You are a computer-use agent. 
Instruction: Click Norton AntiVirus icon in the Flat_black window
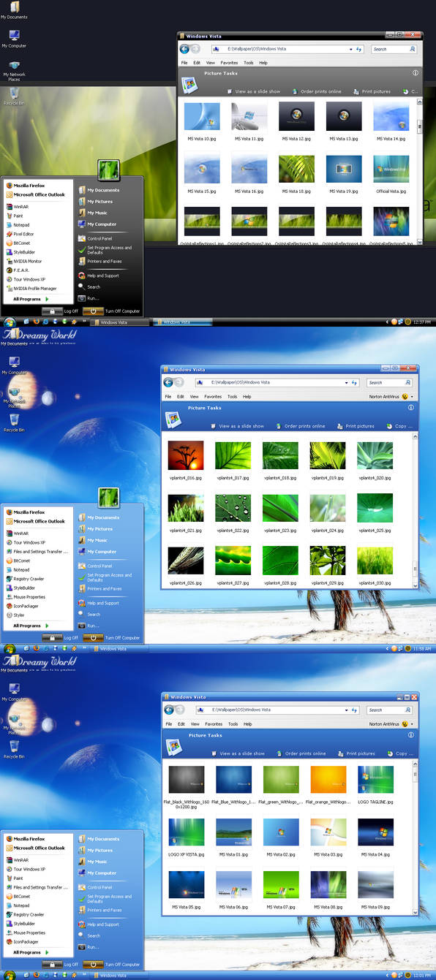click(405, 724)
